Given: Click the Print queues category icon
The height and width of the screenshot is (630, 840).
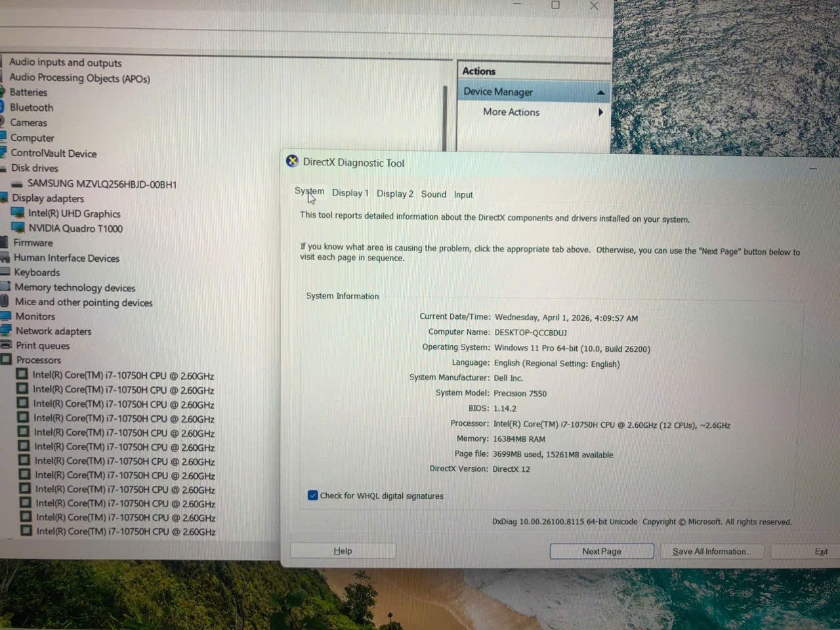Looking at the screenshot, I should click(x=6, y=345).
